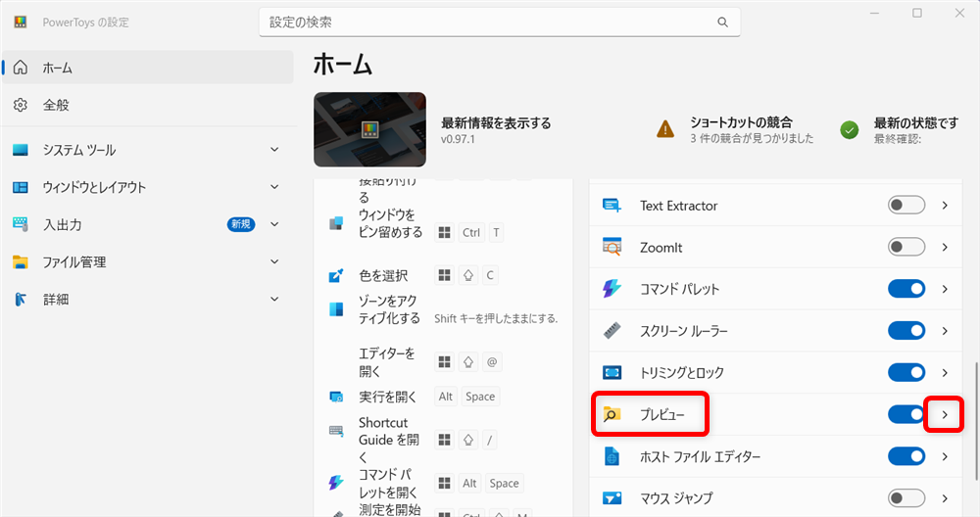Click the Shortcut Guide keyboard icon
Image resolution: width=980 pixels, height=517 pixels.
tap(335, 430)
